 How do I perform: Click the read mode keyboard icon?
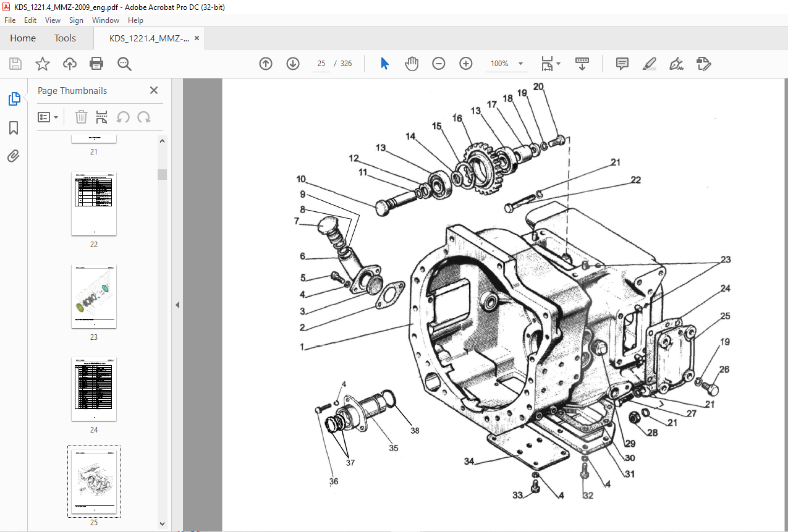[582, 64]
